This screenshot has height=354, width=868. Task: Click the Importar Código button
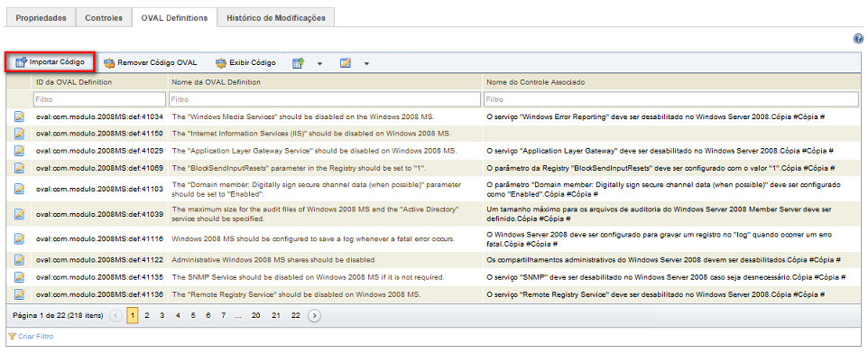(x=51, y=62)
